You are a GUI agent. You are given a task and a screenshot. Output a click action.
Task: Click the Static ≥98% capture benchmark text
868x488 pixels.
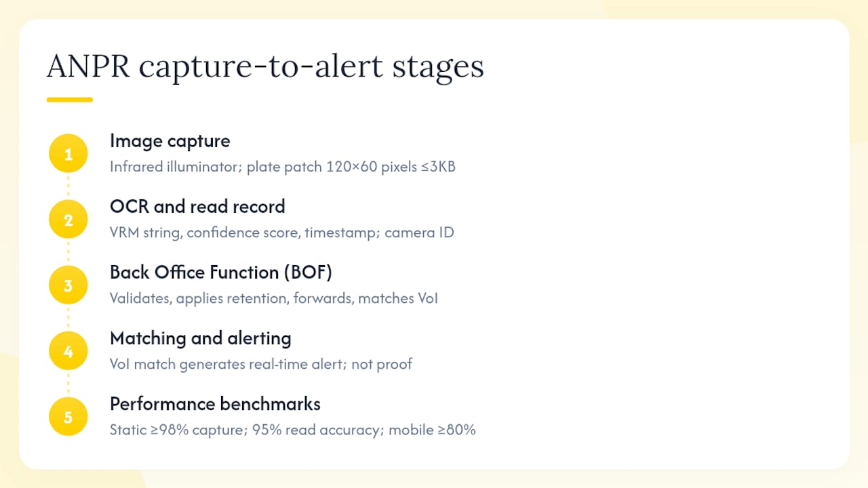[293, 430]
